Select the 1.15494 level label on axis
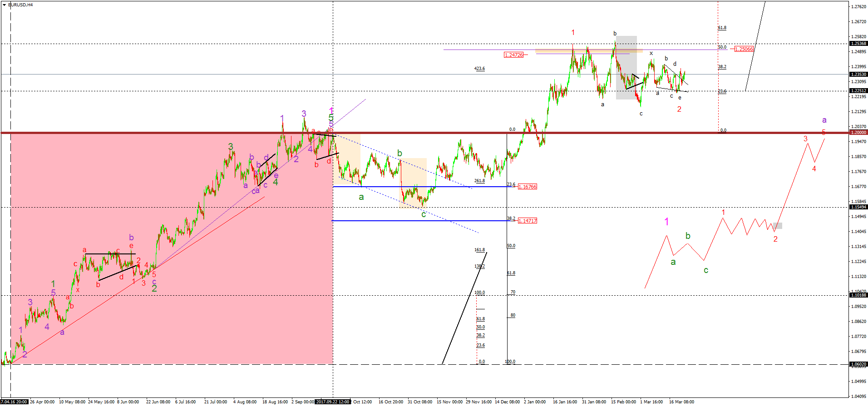 click(x=858, y=207)
